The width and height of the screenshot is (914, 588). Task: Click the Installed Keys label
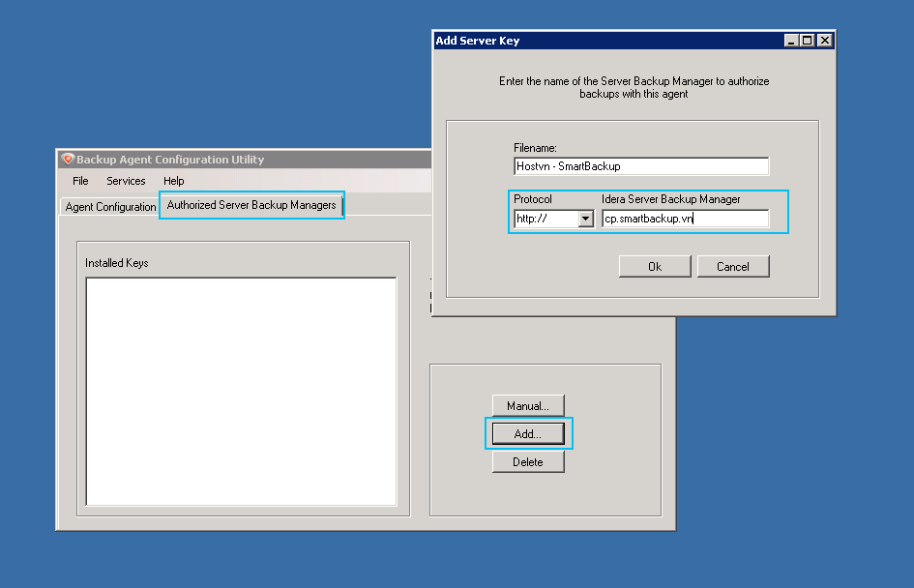click(x=117, y=263)
